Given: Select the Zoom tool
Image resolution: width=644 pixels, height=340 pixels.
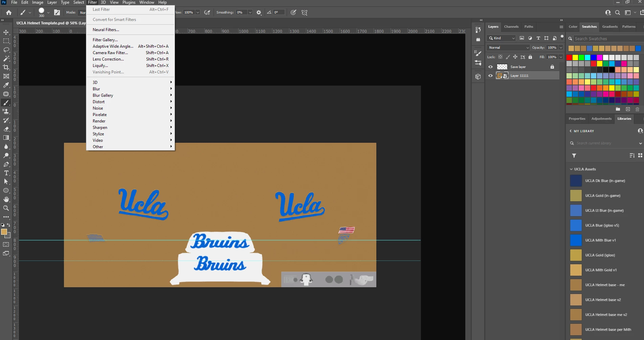Looking at the screenshot, I should 6,208.
